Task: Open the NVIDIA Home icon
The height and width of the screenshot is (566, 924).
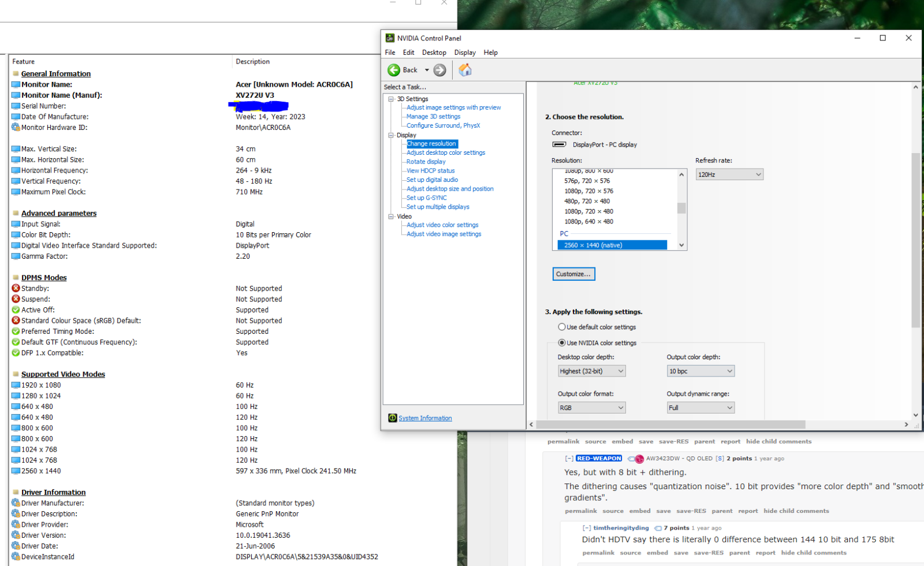Action: point(465,70)
